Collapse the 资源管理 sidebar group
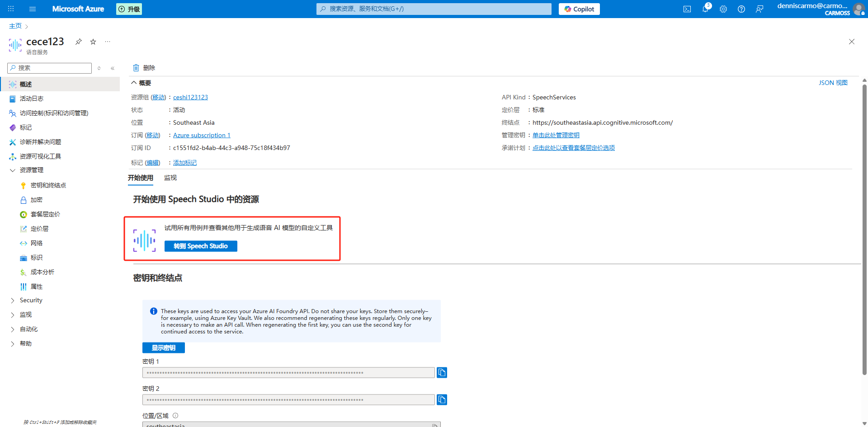 tap(13, 170)
